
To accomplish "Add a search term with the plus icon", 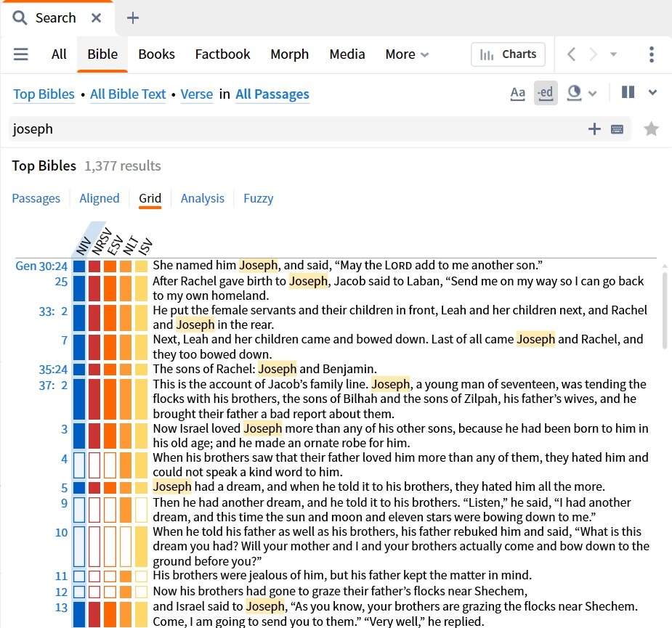I will pos(594,129).
